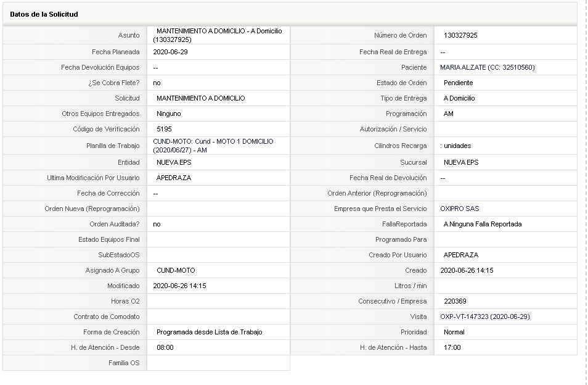Click the Consecutivo / Empresa value 220369

point(455,301)
